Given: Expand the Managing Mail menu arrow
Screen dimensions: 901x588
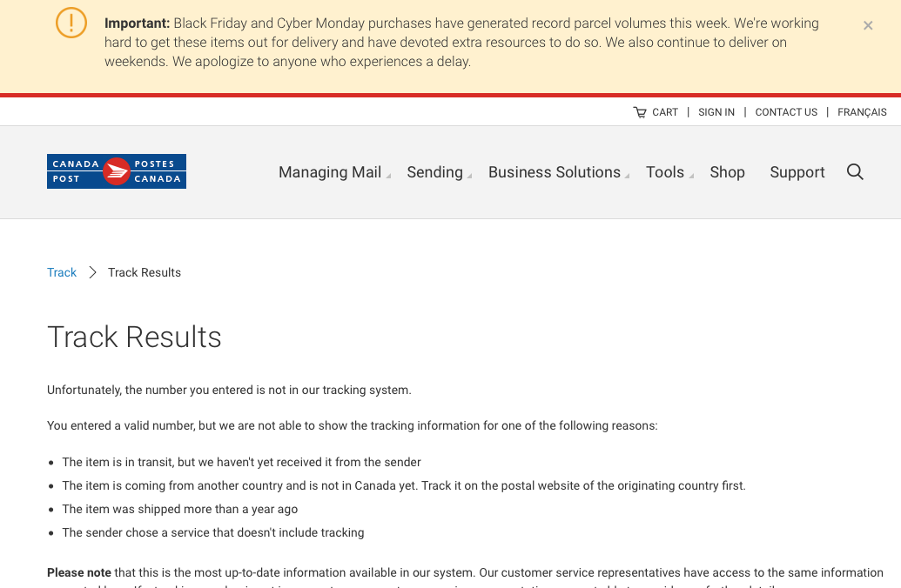Looking at the screenshot, I should pyautogui.click(x=388, y=176).
